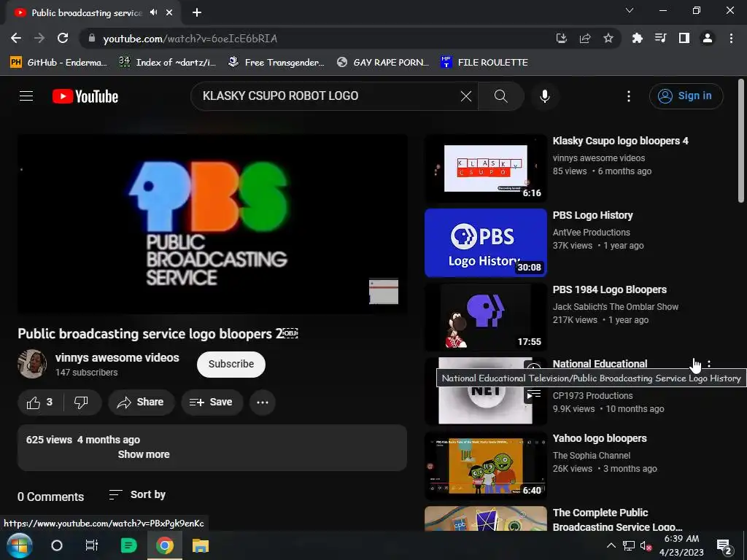Open PBS 1984 Logo Bloopers thumbnail
The height and width of the screenshot is (560, 747).
point(485,317)
